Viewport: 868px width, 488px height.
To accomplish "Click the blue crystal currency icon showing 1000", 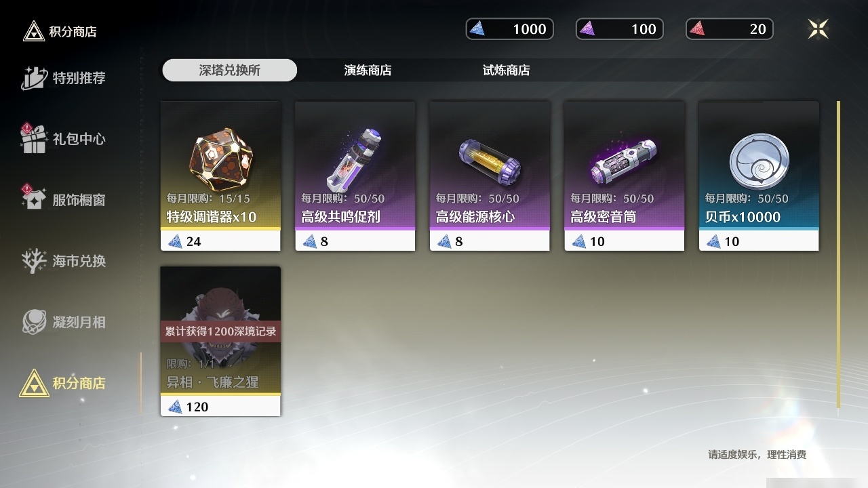I will coord(478,28).
